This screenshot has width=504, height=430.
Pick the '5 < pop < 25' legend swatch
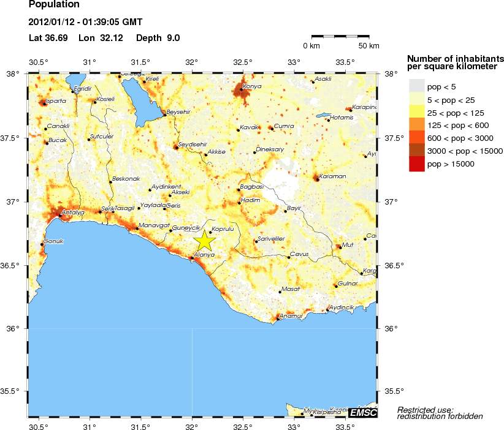417,100
